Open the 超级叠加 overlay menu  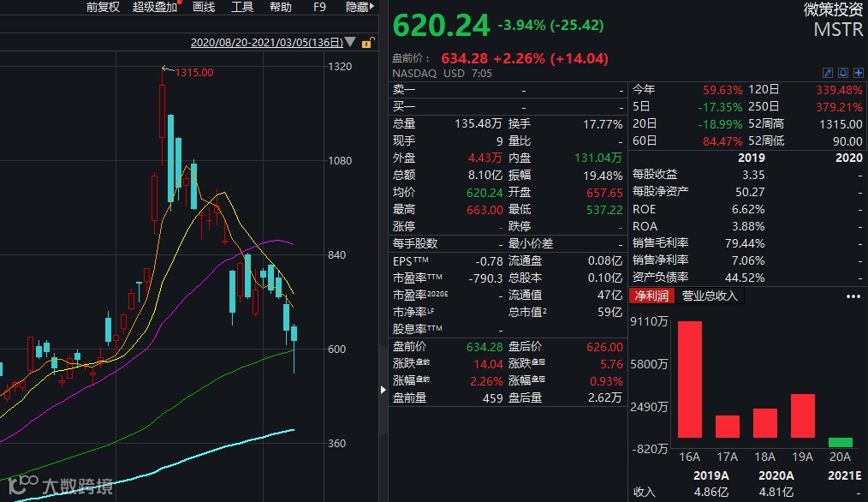(155, 7)
